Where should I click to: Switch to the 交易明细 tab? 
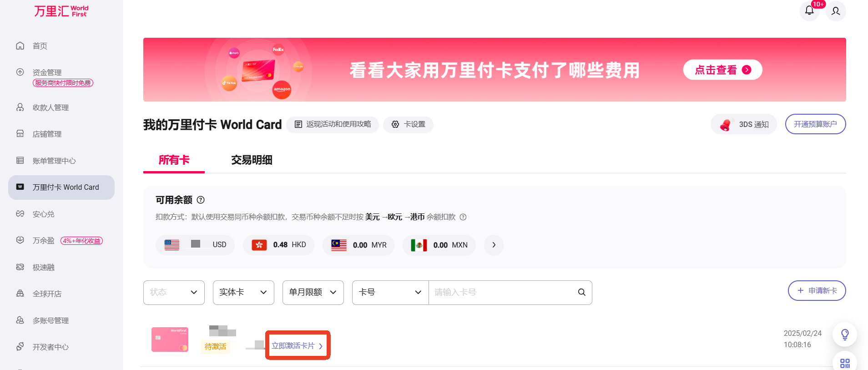252,160
